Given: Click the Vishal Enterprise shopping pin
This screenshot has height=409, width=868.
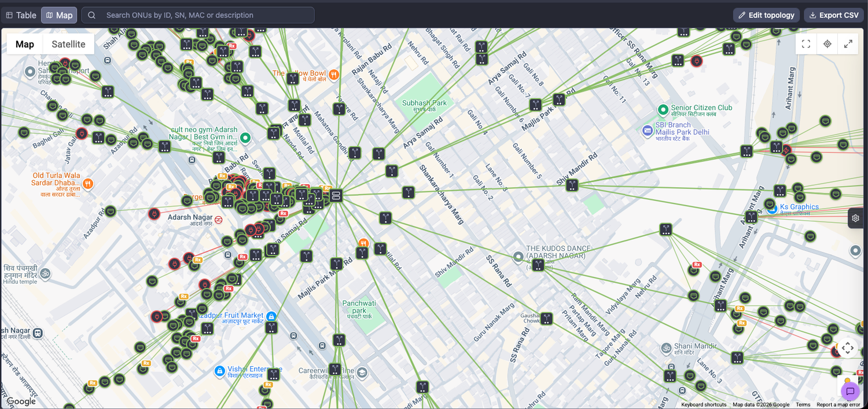Looking at the screenshot, I should [x=219, y=371].
